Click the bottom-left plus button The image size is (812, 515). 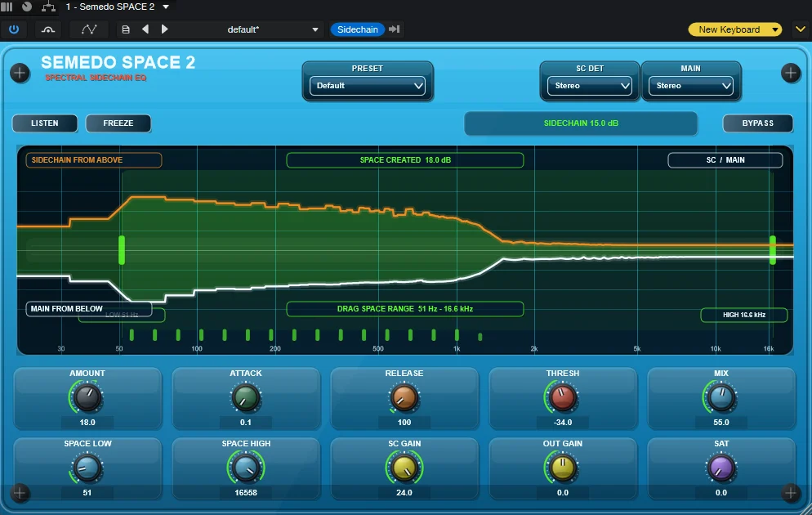pos(20,493)
